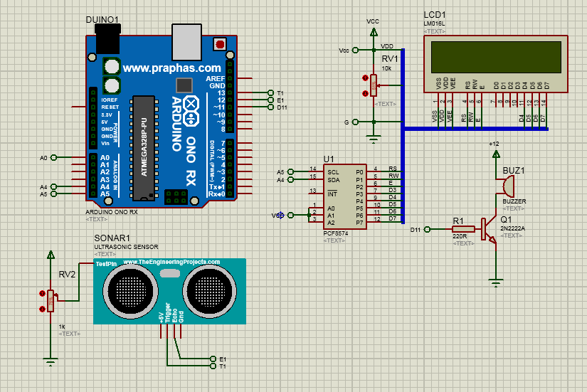Click the 1k value under RV2
This screenshot has width=587, height=392.
(x=62, y=327)
